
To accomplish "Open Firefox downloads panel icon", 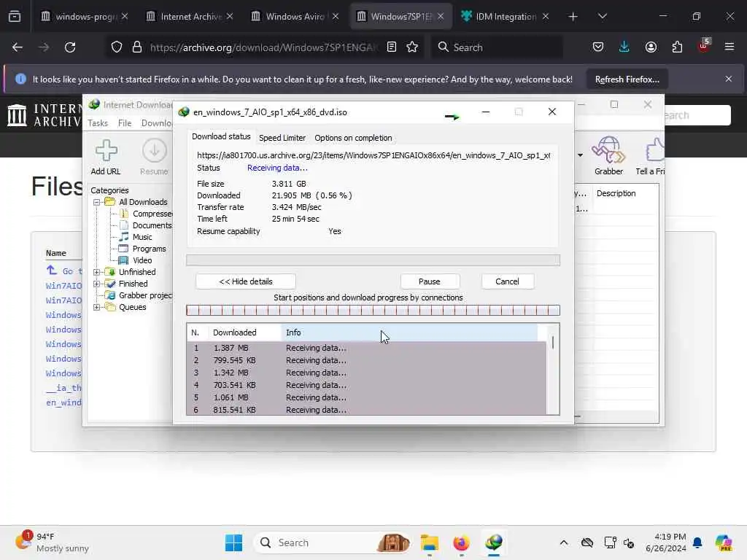I will coord(624,47).
